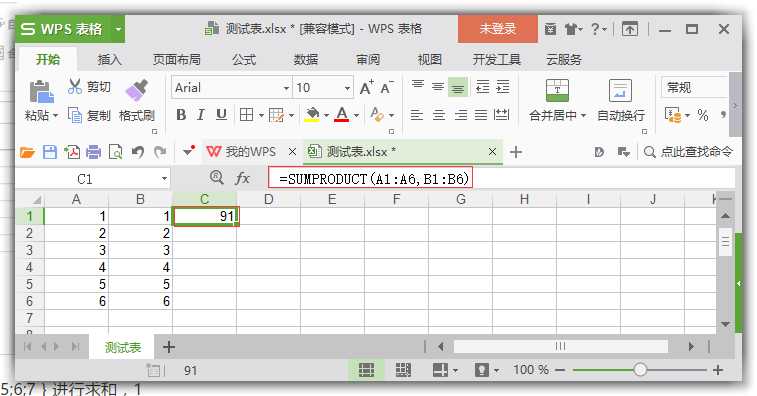Justify text alignment
The image size is (757, 396).
(481, 115)
